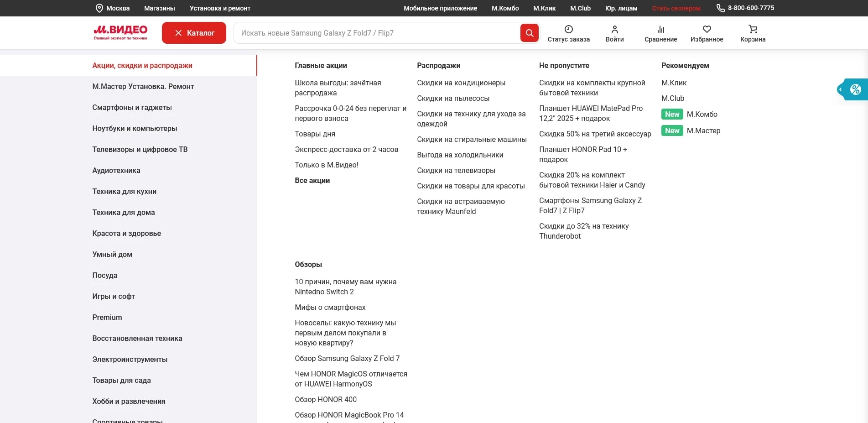The width and height of the screenshot is (868, 423).
Task: Close the Каталог menu
Action: 194,33
